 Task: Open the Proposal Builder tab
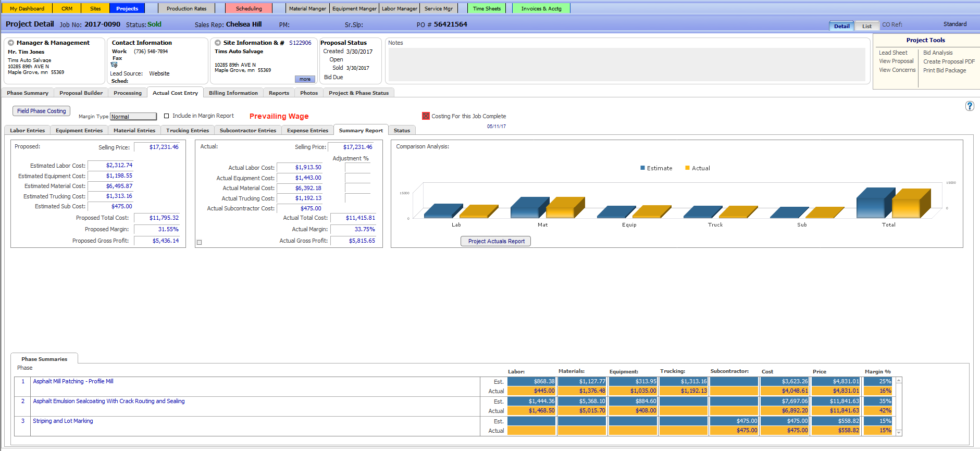point(81,93)
